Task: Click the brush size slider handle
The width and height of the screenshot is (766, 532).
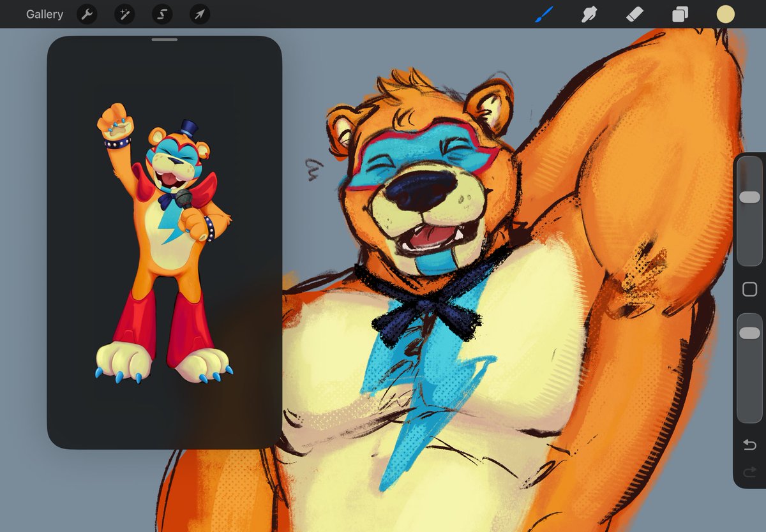Action: point(749,198)
